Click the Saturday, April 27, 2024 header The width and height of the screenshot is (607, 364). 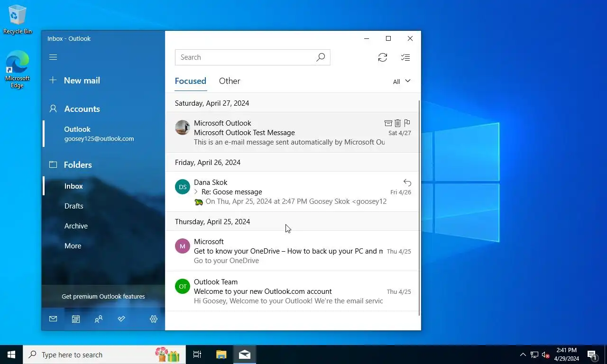(x=212, y=103)
